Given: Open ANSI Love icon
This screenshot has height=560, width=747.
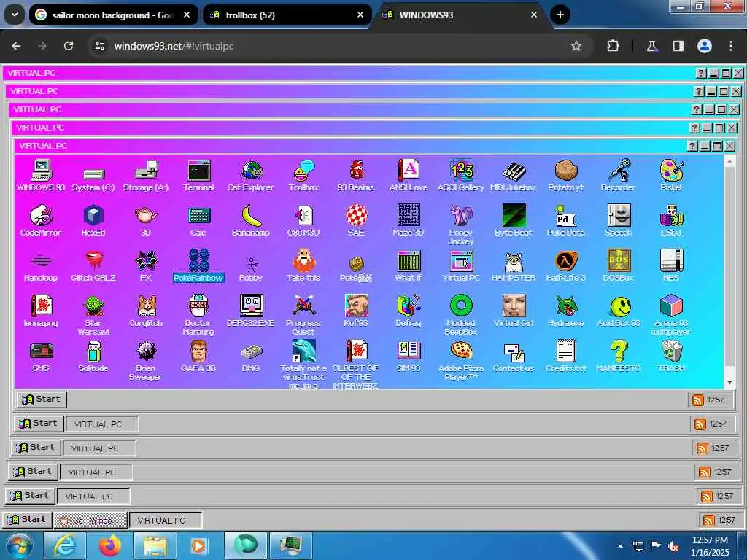Looking at the screenshot, I should point(409,175).
